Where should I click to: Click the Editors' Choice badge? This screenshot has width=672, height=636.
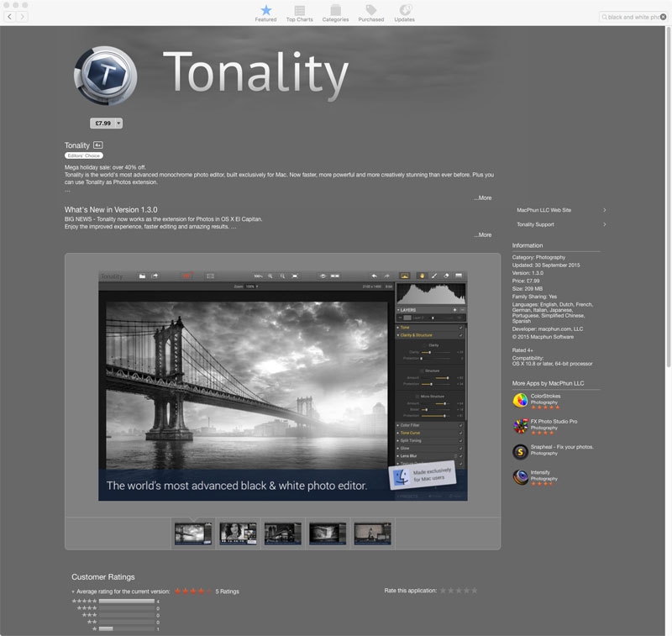[83, 155]
